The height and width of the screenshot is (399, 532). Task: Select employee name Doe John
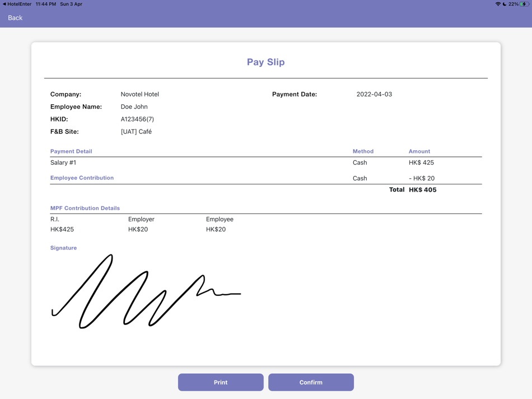tap(134, 106)
